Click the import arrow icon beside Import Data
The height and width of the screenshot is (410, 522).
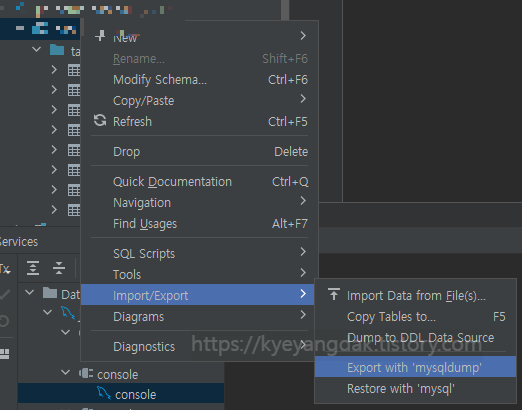tap(334, 294)
